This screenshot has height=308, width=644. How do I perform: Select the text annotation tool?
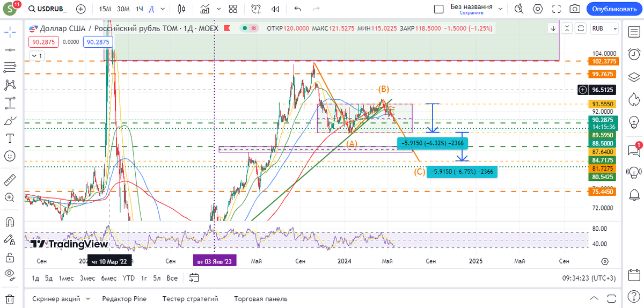(10, 138)
